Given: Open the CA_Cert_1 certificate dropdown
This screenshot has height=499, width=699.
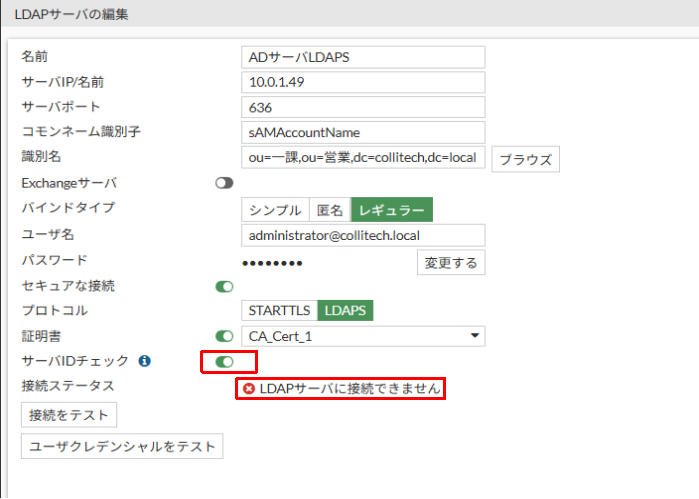Looking at the screenshot, I should coord(363,336).
